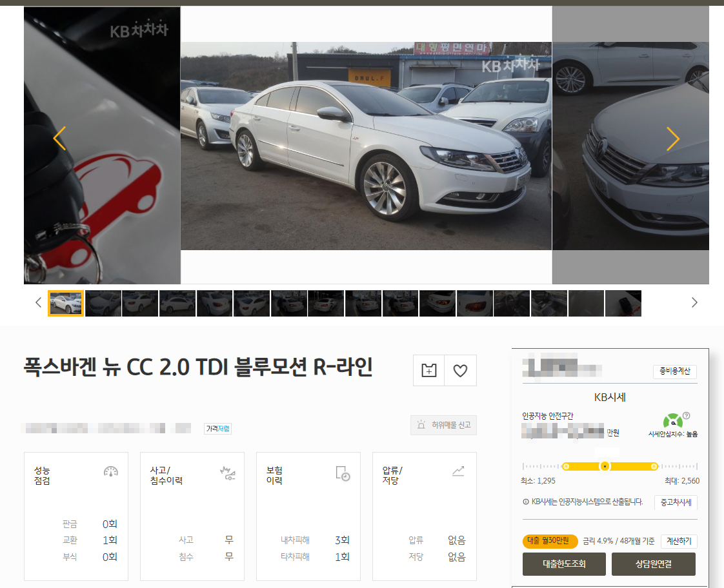The image size is (724, 588).
Task: Click the 폭스바겐 뉴 CC 2.0 TDI title
Action: coord(198,367)
